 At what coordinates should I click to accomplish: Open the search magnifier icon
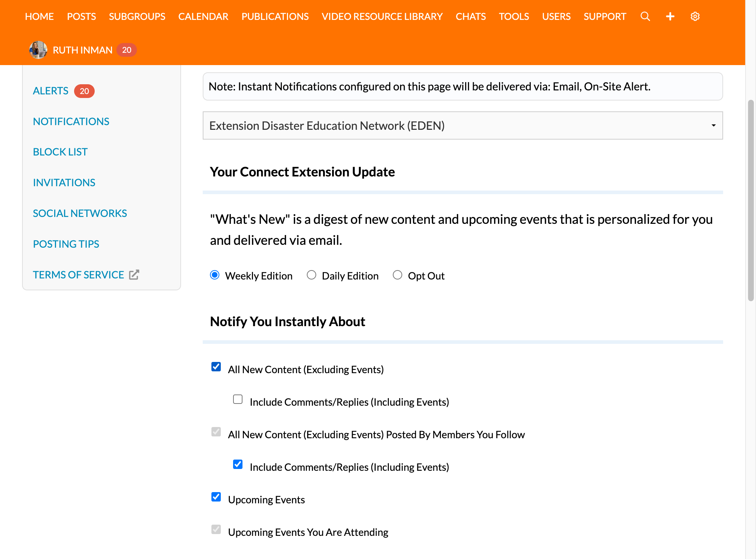click(645, 16)
